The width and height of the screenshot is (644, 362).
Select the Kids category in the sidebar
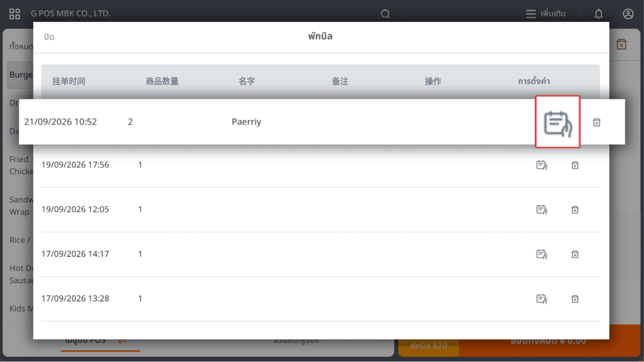tap(21, 308)
